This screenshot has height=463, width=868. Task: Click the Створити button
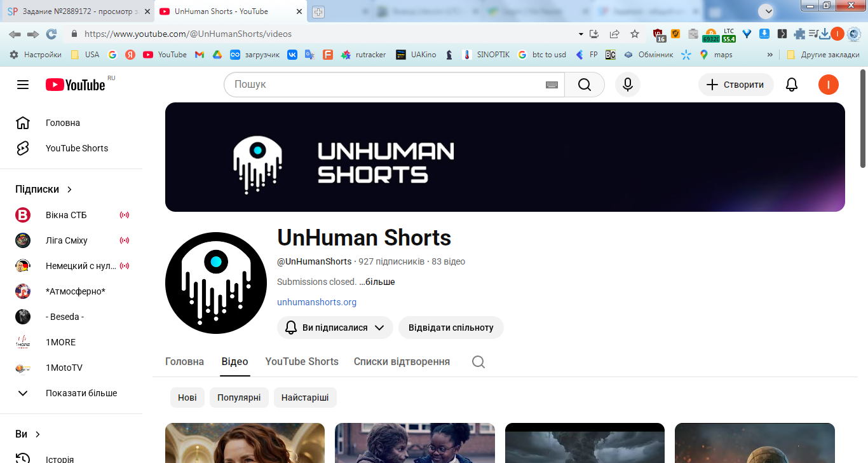736,85
